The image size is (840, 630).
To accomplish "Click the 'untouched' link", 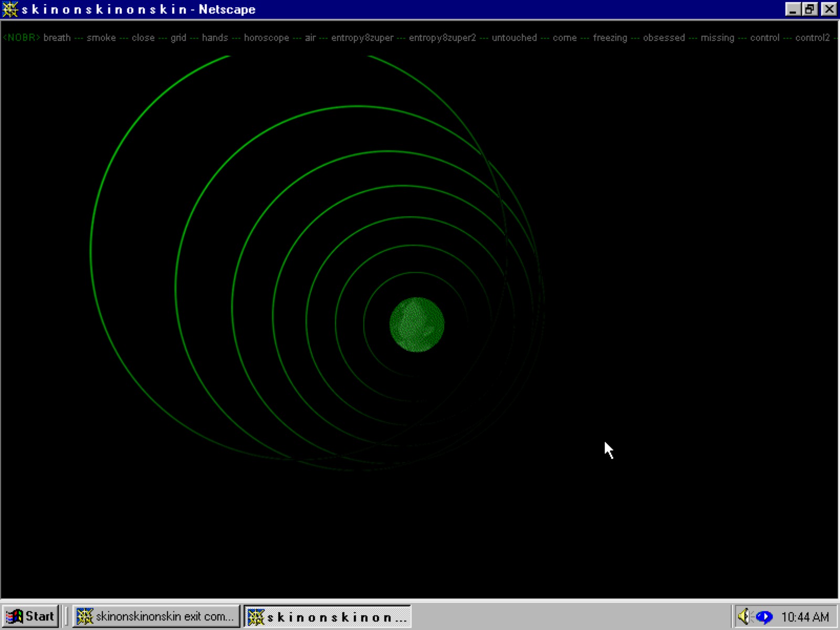I will tap(514, 38).
